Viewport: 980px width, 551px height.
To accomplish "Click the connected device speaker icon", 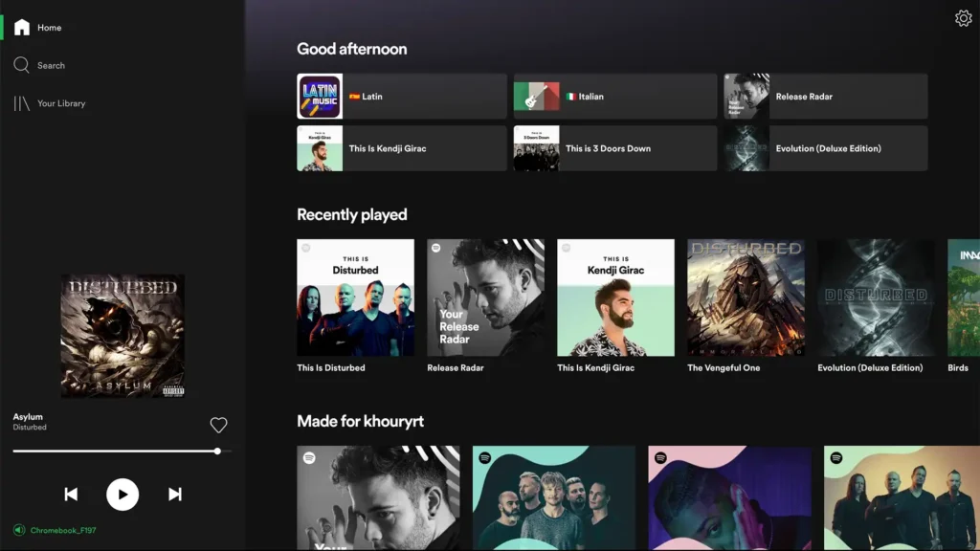I will (19, 530).
